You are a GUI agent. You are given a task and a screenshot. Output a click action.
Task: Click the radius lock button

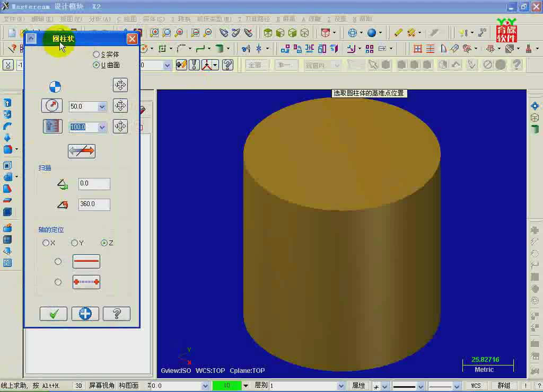click(52, 105)
